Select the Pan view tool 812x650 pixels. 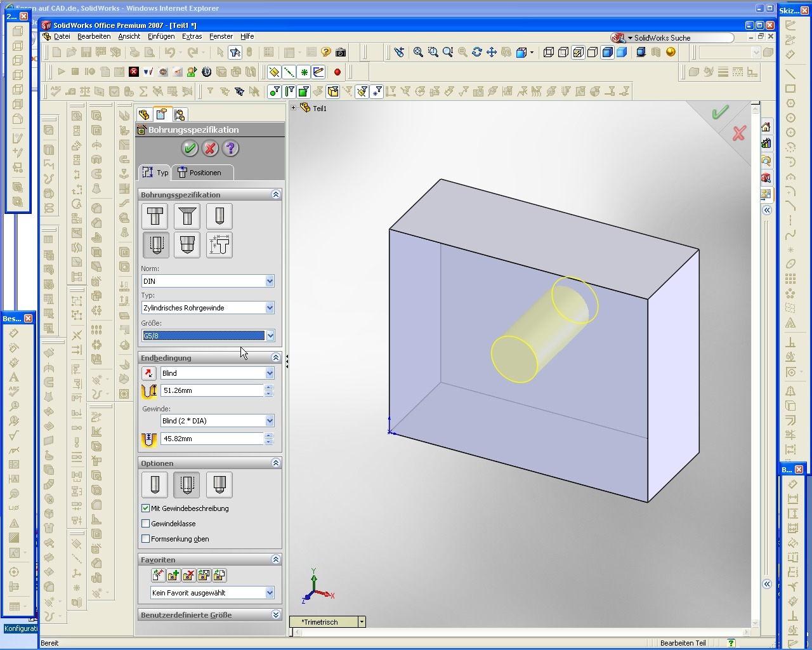pos(492,53)
